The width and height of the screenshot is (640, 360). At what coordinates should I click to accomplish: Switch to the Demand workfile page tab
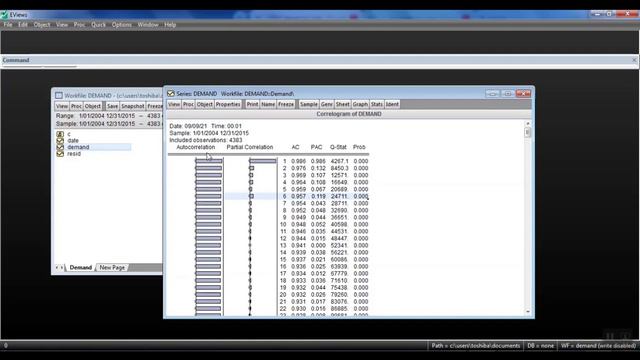click(x=80, y=268)
